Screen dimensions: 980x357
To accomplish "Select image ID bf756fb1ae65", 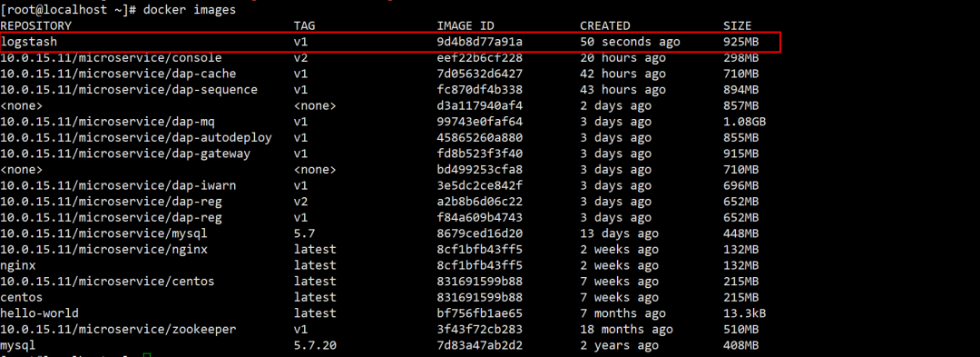I will (479, 313).
